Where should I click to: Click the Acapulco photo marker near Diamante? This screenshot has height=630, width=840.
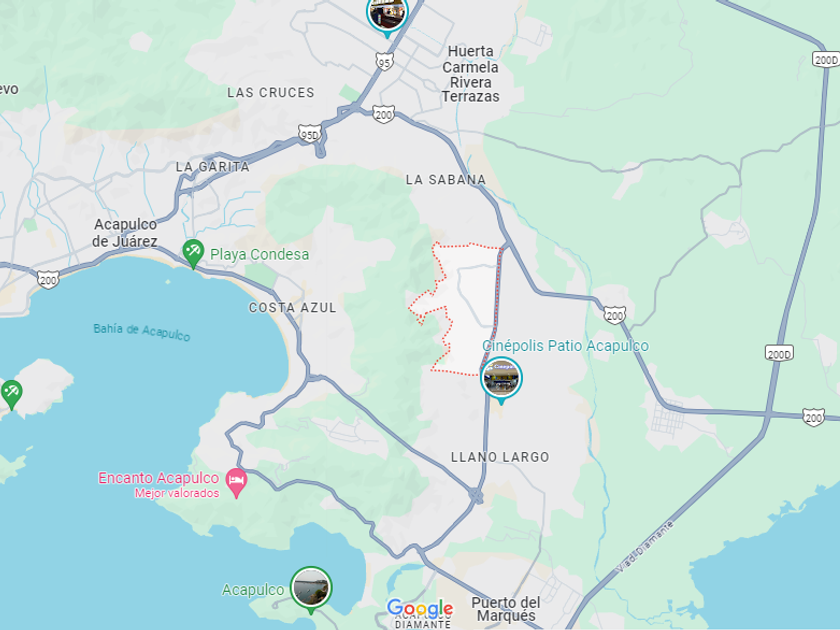[x=311, y=589]
